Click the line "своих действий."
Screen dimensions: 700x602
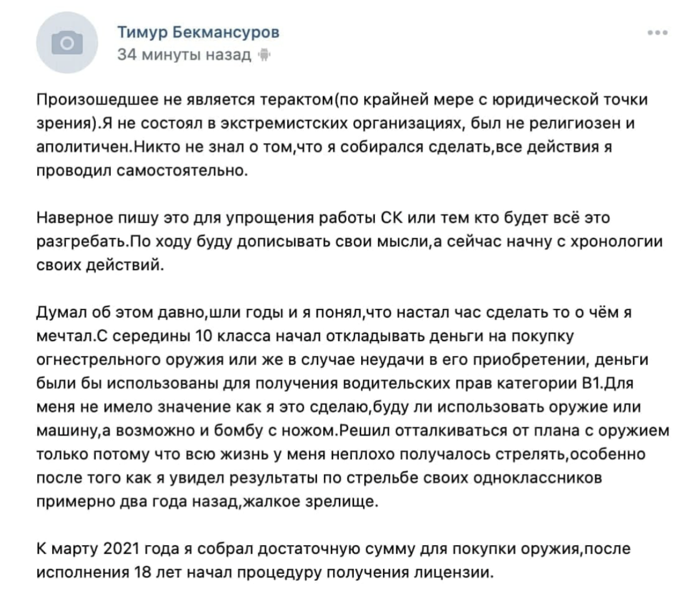point(100,265)
